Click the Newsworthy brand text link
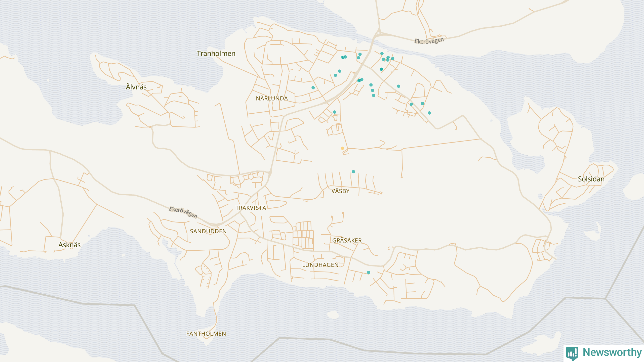This screenshot has width=644, height=362. (612, 352)
